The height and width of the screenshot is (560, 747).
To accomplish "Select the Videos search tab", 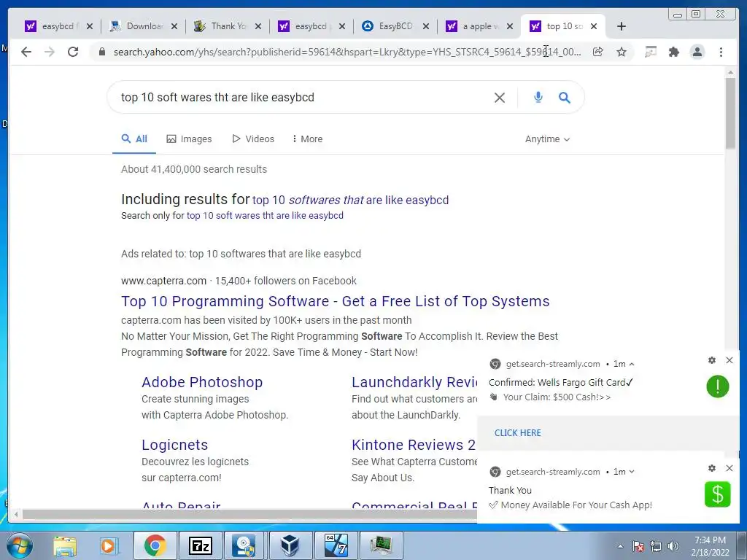I will (x=253, y=139).
